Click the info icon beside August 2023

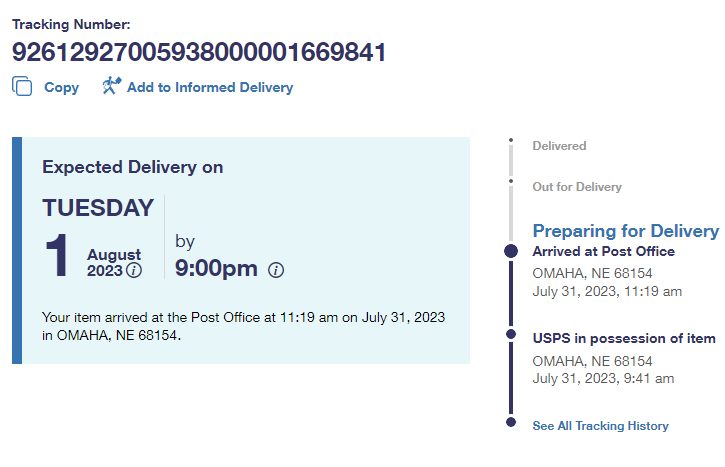tap(134, 271)
